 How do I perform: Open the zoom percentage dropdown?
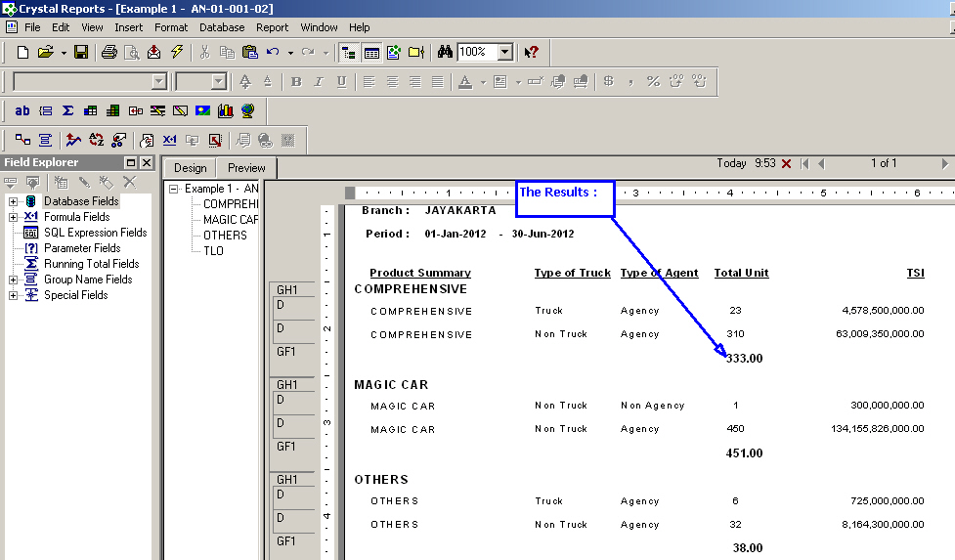coord(505,53)
